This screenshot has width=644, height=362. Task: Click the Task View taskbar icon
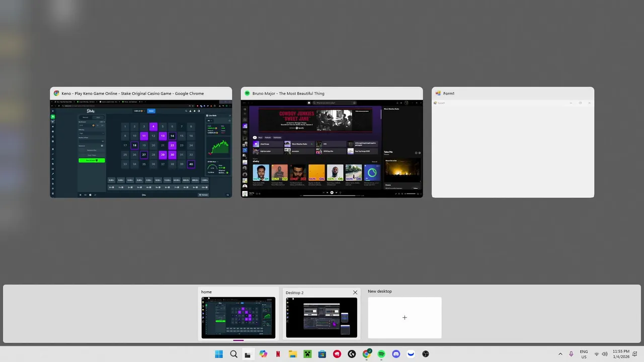pos(248,354)
